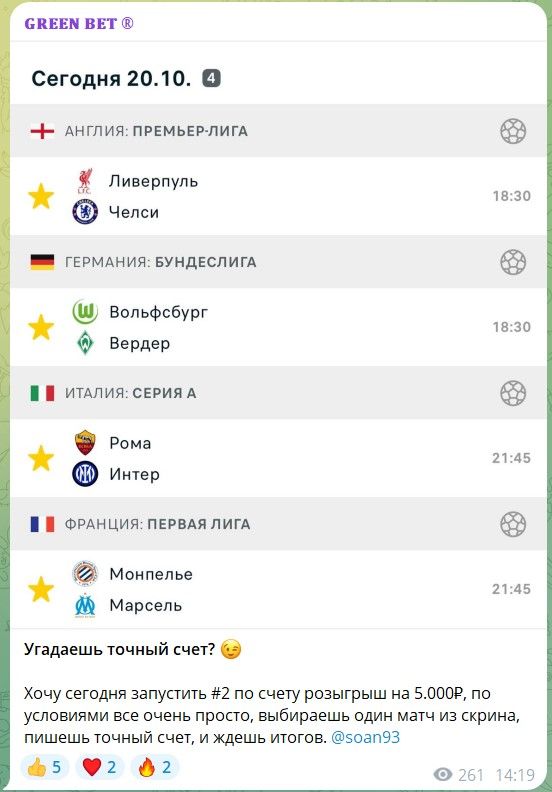This screenshot has width=552, height=792.
Task: Add a thumbs up reaction
Action: (x=44, y=767)
